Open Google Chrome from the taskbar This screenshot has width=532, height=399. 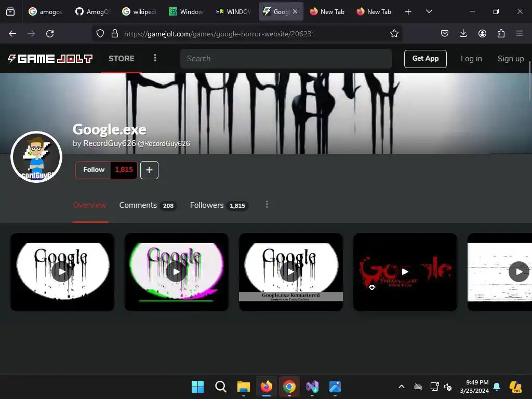(x=289, y=387)
